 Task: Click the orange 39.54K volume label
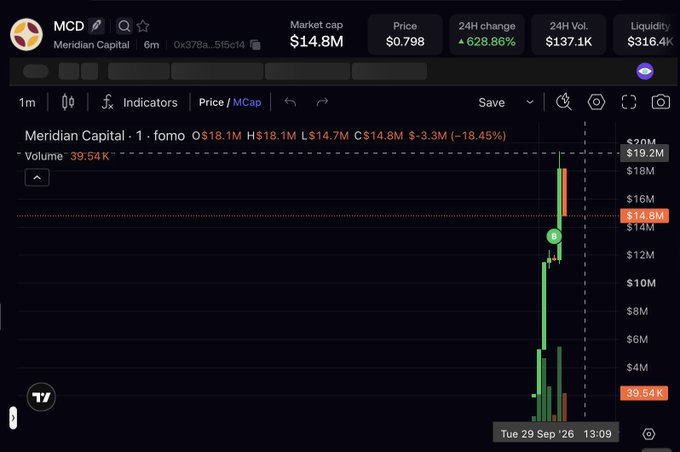[x=644, y=393]
